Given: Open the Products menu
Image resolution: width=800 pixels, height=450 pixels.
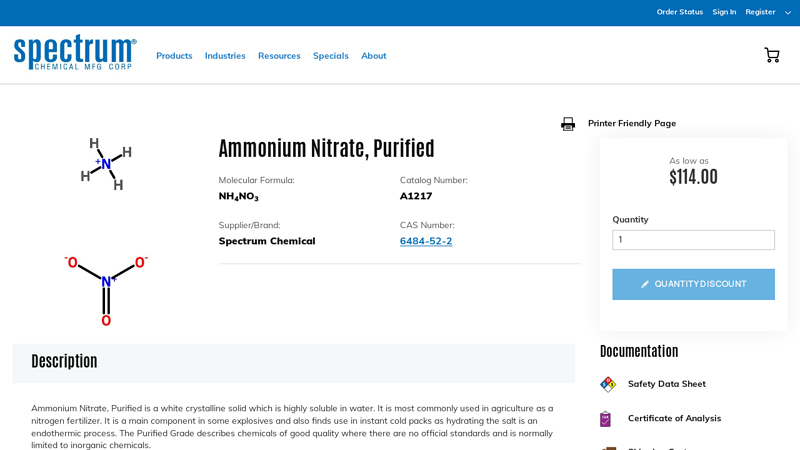Looking at the screenshot, I should pyautogui.click(x=174, y=56).
